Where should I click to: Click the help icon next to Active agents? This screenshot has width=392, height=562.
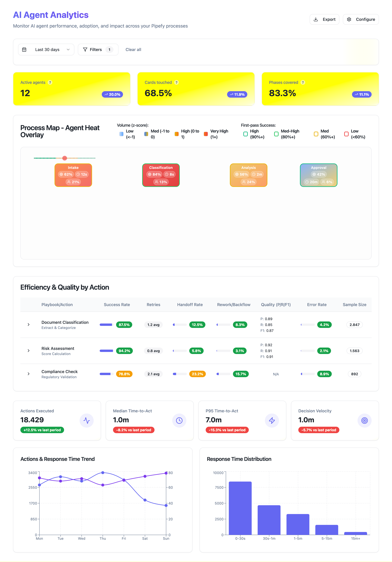(x=50, y=83)
